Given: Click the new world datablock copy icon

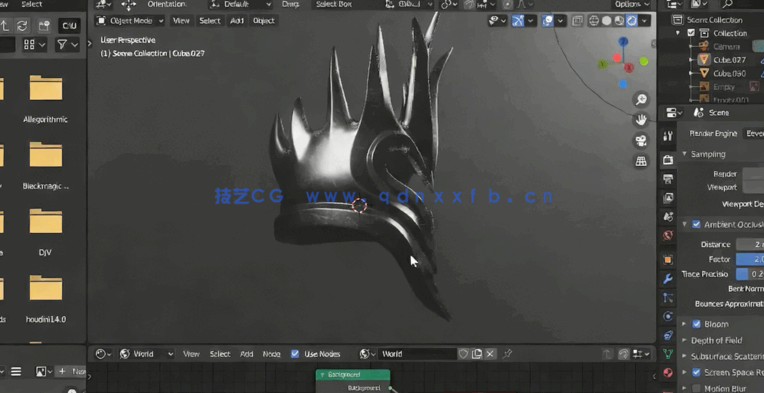Looking at the screenshot, I should click(477, 354).
